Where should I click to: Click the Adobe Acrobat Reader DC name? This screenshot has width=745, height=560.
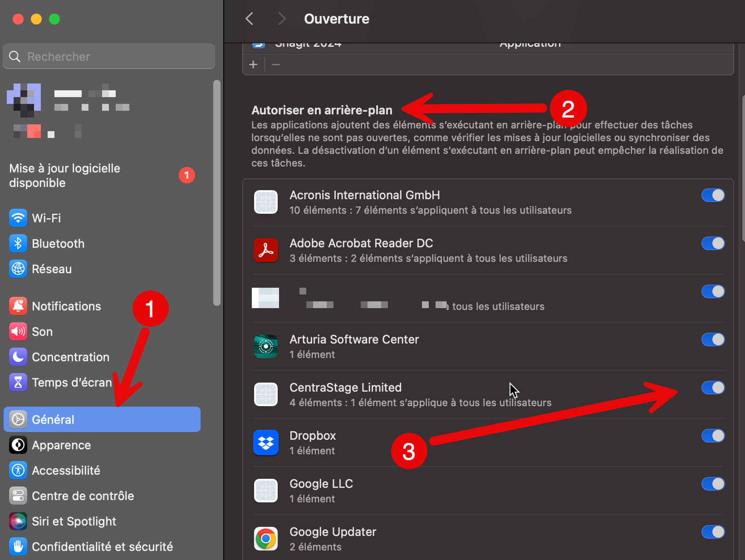361,244
